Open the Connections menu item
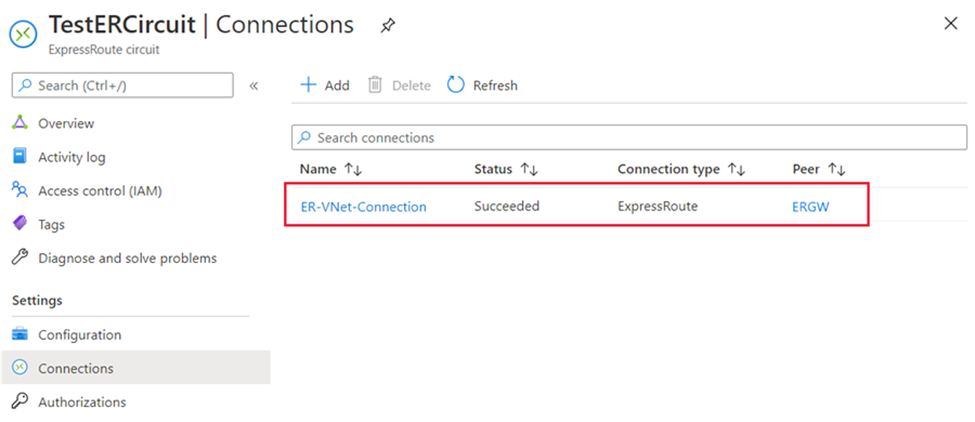The height and width of the screenshot is (422, 975). coord(76,368)
